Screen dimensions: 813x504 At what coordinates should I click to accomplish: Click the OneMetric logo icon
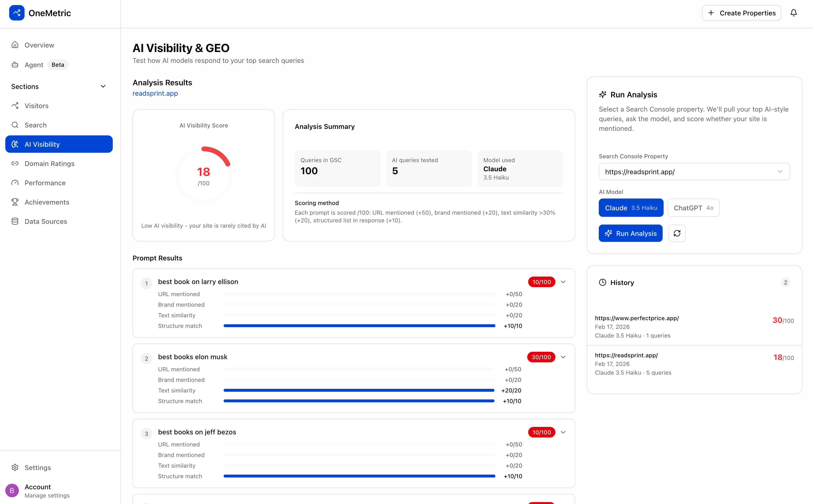(17, 13)
